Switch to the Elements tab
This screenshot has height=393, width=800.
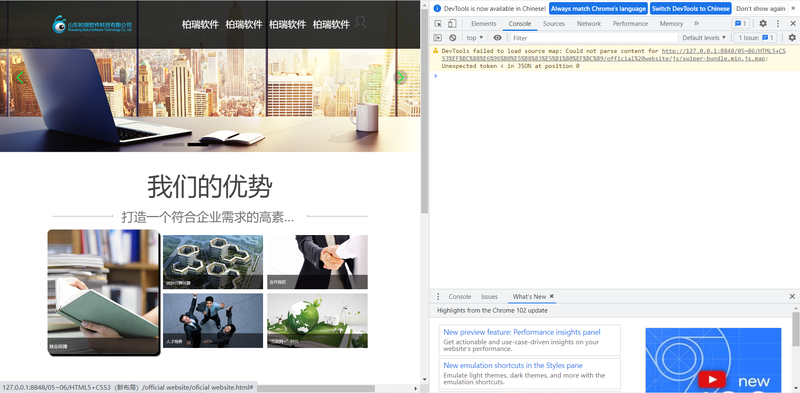click(484, 23)
